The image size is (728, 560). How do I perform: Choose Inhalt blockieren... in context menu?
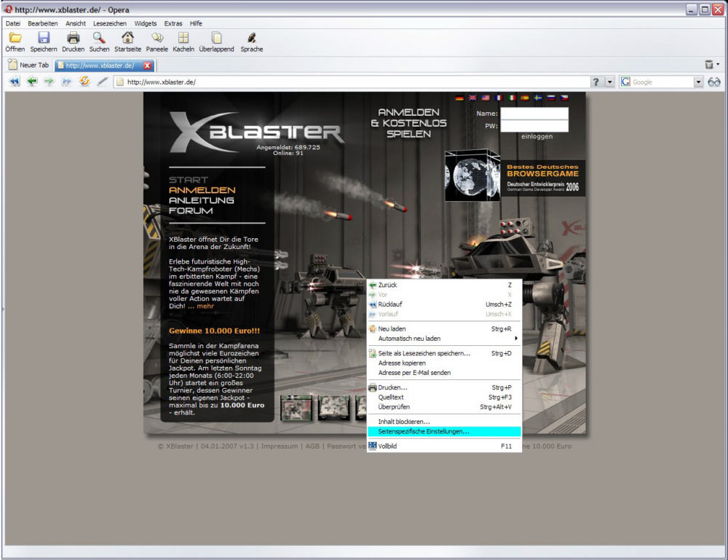coord(444,422)
